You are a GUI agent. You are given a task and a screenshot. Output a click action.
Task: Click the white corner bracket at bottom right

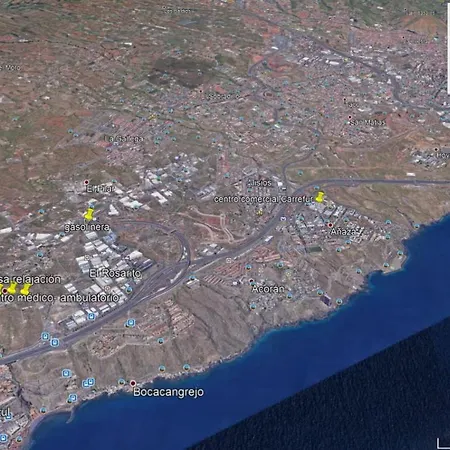pos(443,444)
